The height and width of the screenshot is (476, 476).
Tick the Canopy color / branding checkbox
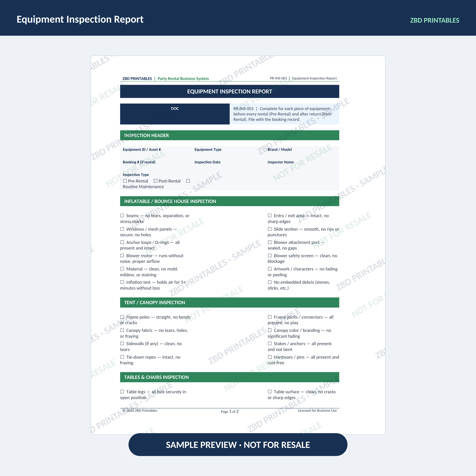(x=270, y=330)
